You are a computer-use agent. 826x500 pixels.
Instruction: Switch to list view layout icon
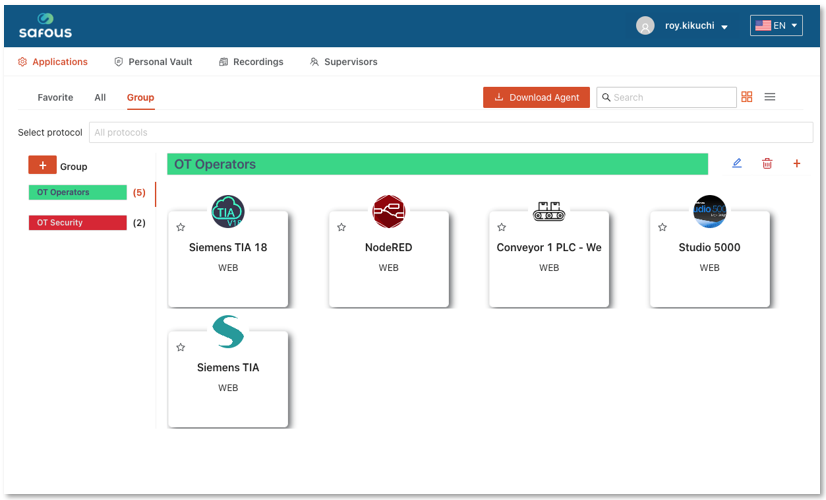[x=770, y=97]
